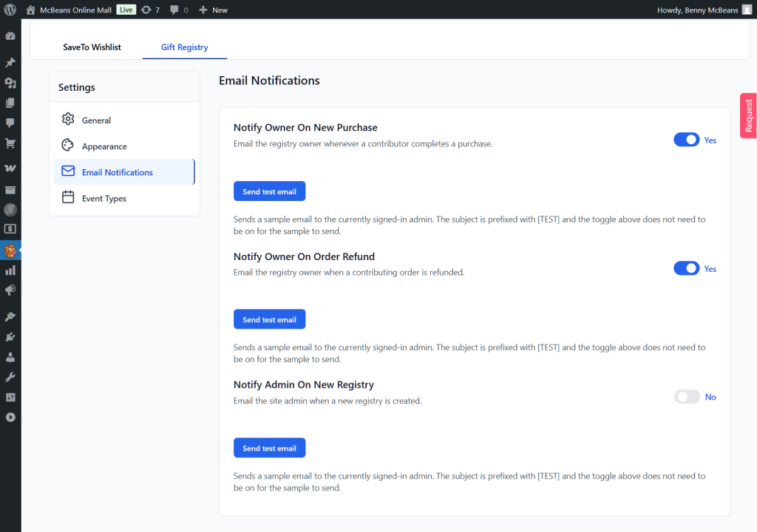This screenshot has width=757, height=532.
Task: Click the plus icon for New
Action: [x=203, y=10]
